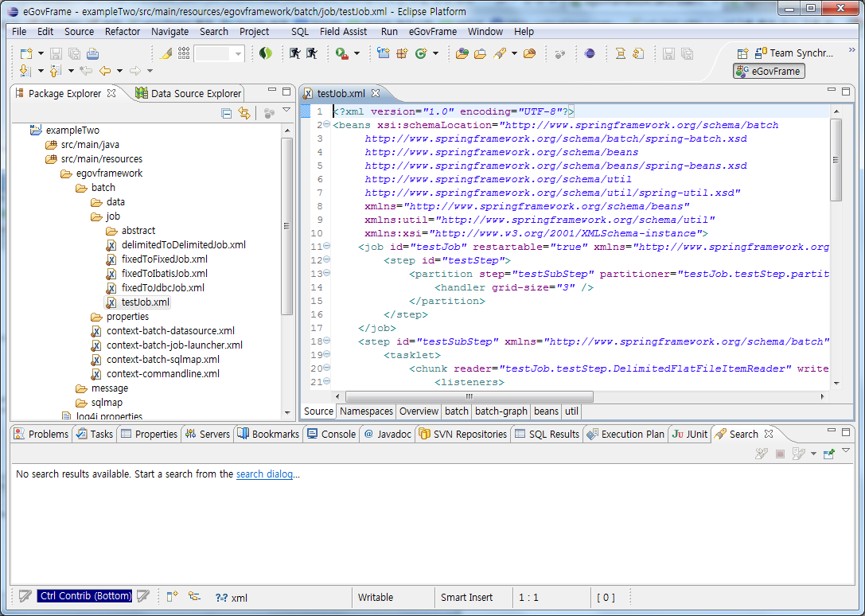Close the testJob.xml editor tab
The height and width of the screenshot is (616, 865).
pos(376,93)
